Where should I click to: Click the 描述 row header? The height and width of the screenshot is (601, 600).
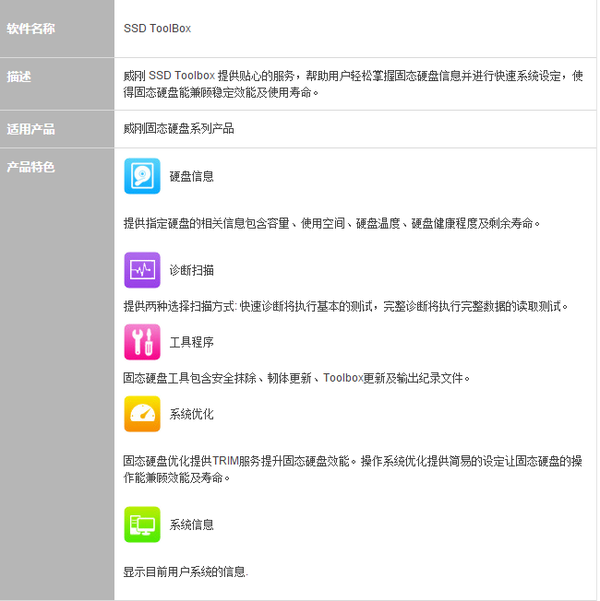(19, 76)
